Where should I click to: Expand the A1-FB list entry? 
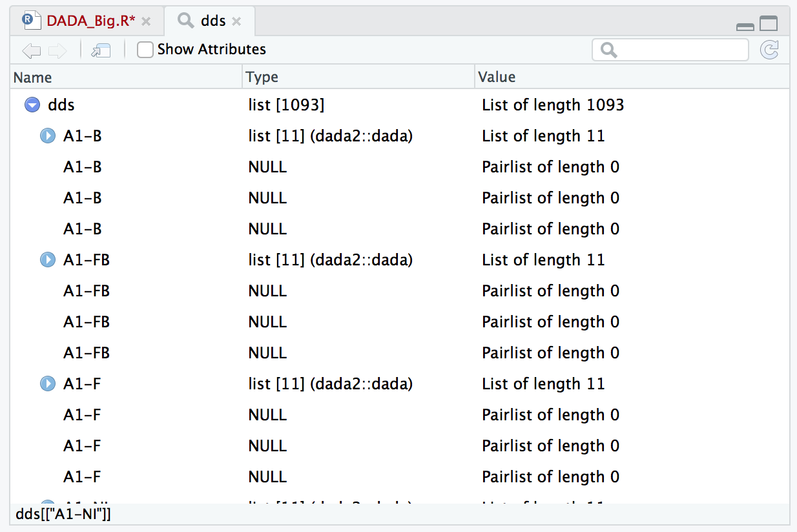[47, 260]
